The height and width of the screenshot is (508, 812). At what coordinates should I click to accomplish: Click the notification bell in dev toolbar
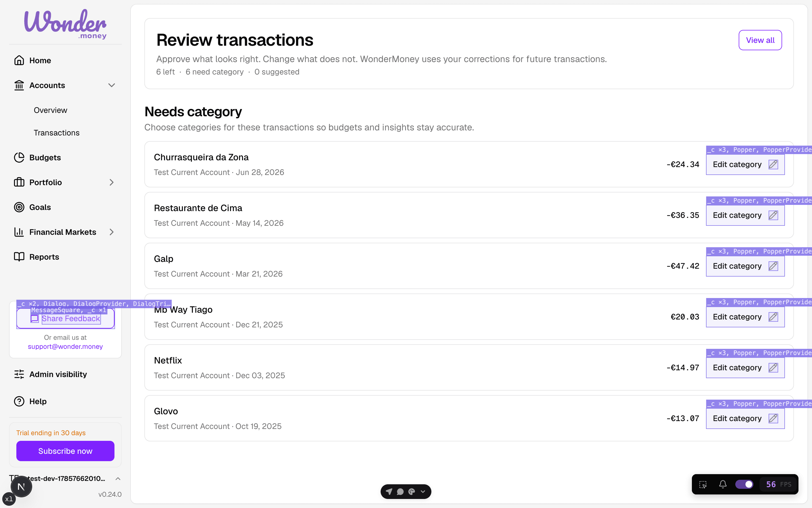723,484
